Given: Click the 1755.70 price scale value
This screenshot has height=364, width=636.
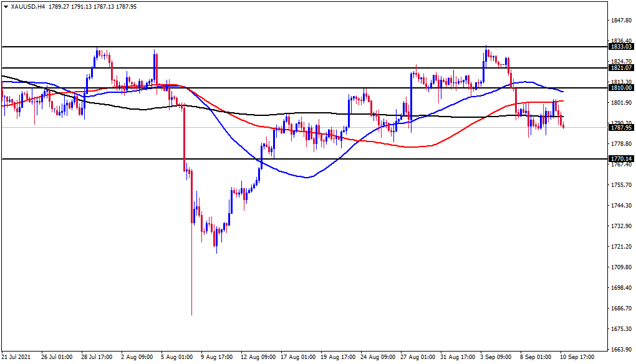Looking at the screenshot, I should point(622,185).
